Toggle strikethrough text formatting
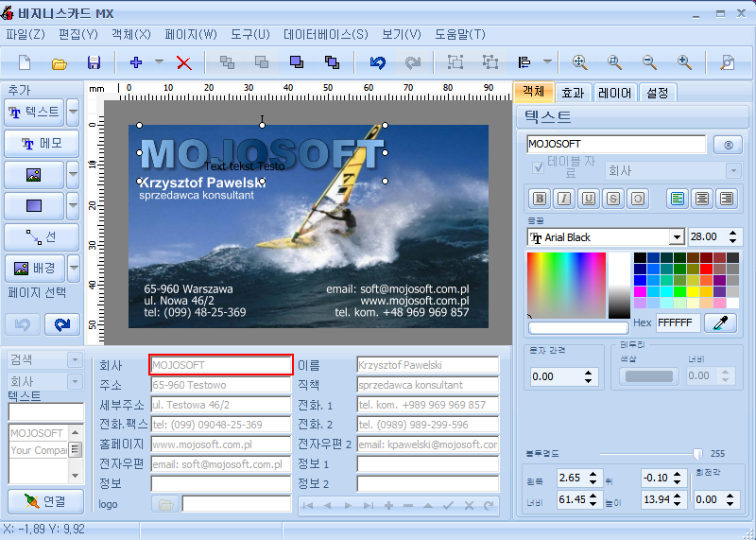The image size is (756, 540). tap(613, 199)
